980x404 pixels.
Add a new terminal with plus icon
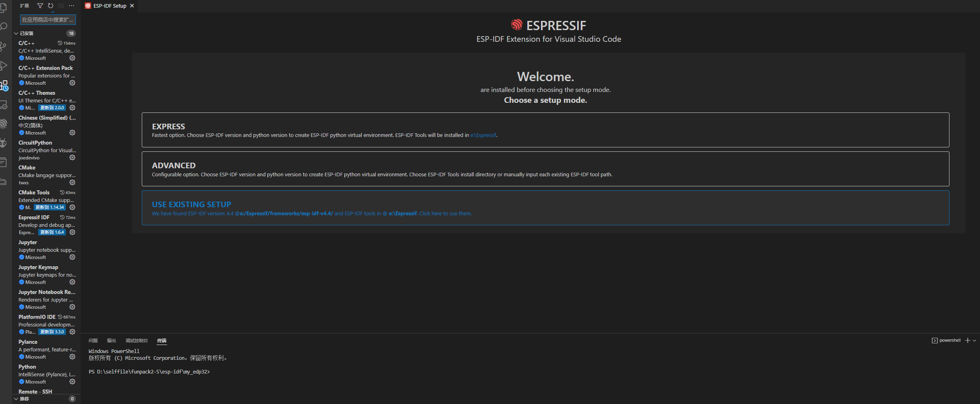click(968, 340)
